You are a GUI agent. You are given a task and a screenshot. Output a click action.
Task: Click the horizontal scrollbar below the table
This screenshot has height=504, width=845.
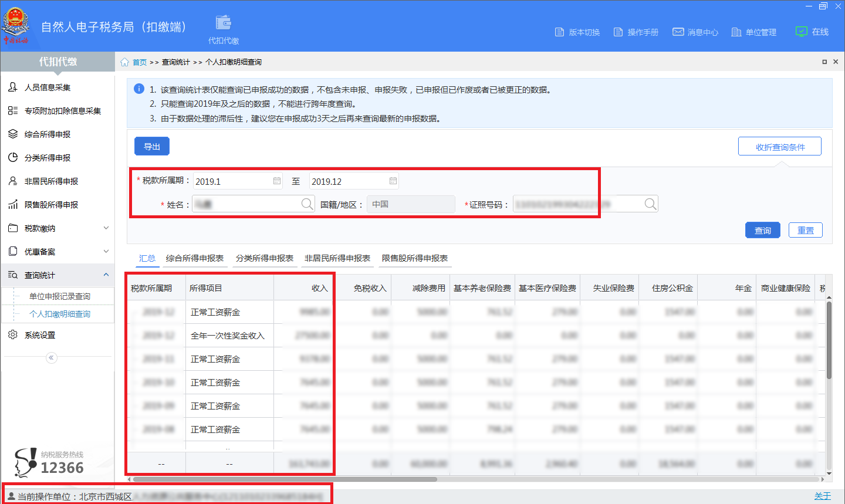click(285, 479)
